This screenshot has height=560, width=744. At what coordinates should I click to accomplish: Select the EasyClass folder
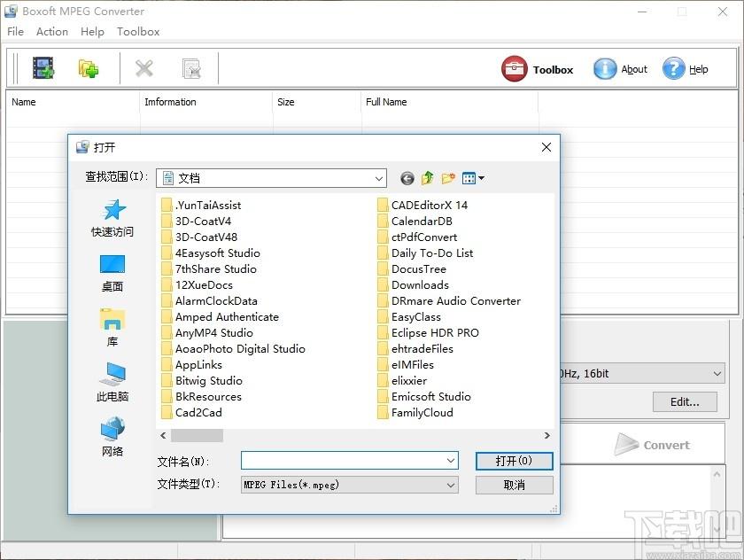(409, 317)
